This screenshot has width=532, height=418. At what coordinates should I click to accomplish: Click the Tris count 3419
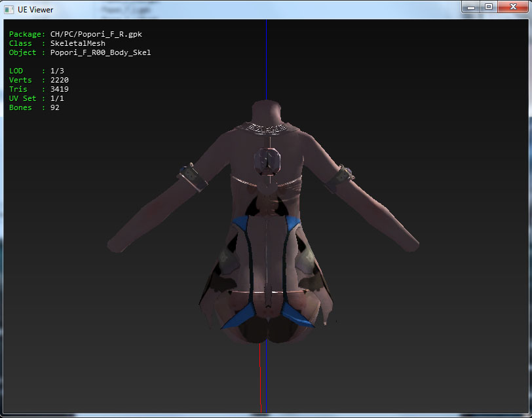coord(59,89)
